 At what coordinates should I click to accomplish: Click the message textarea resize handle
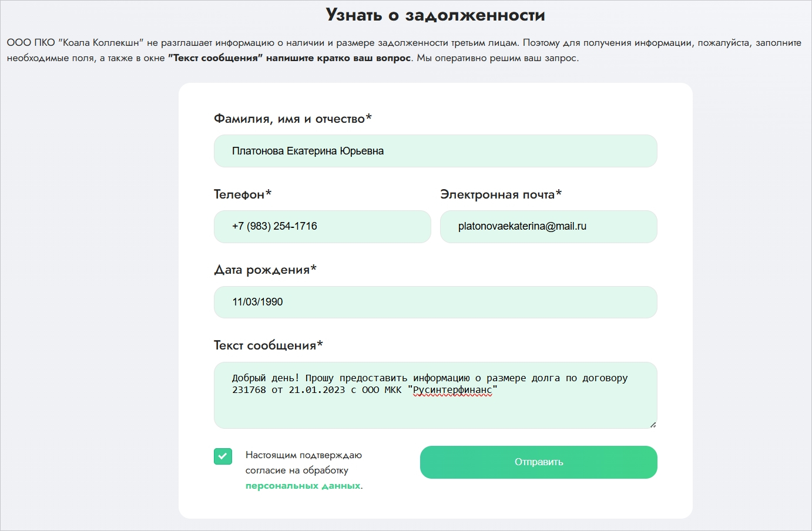pos(653,424)
